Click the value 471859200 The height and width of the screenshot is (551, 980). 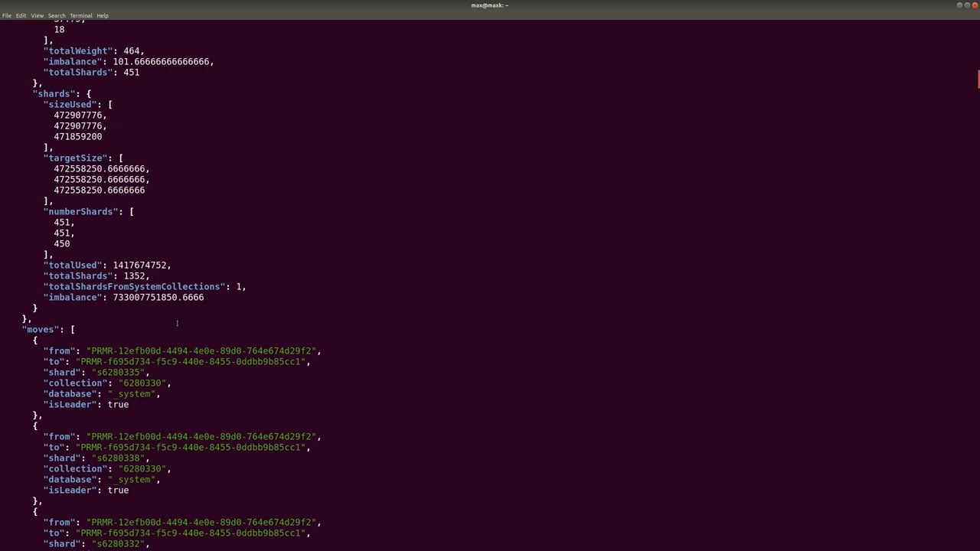[77, 137]
